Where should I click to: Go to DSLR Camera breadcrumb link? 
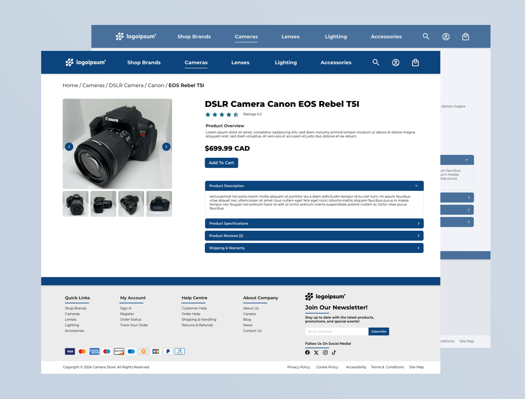pyautogui.click(x=126, y=85)
